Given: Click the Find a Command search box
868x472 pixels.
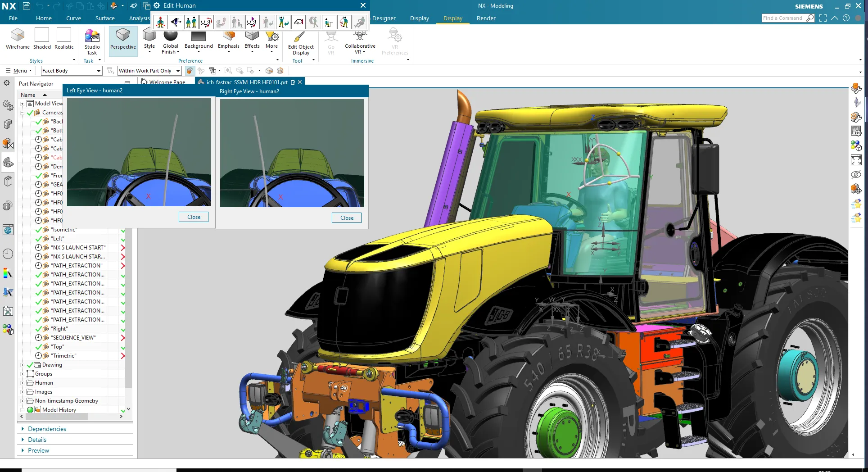Looking at the screenshot, I should point(783,18).
